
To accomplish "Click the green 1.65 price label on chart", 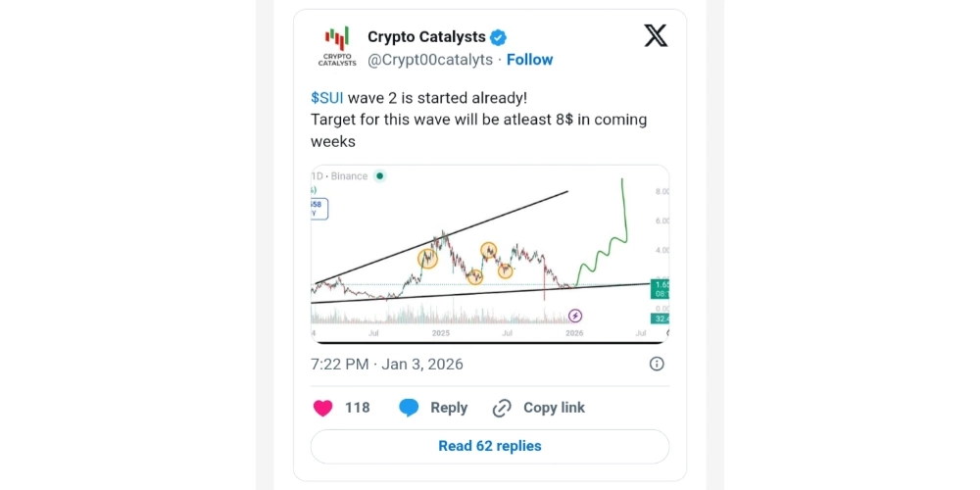I will 661,283.
